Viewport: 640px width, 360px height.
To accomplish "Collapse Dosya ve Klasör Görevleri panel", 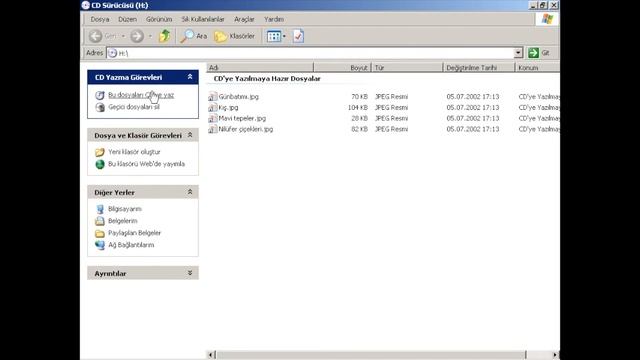I will point(190,135).
